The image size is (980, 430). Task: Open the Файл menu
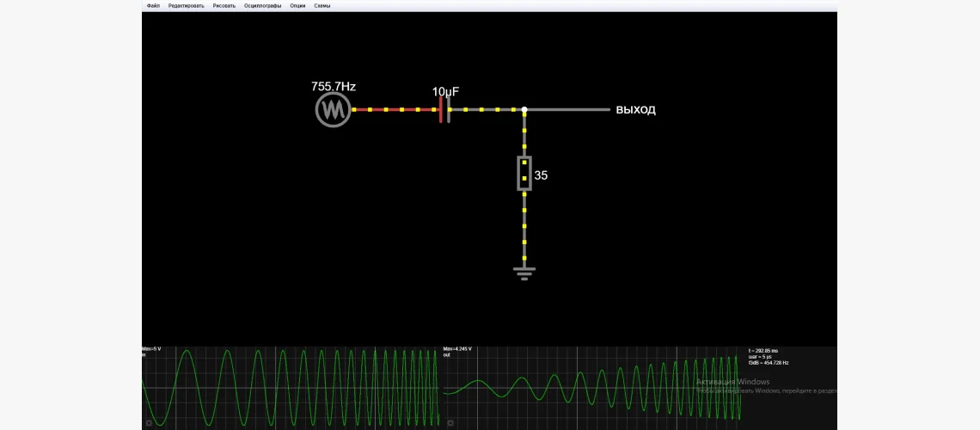click(x=153, y=5)
